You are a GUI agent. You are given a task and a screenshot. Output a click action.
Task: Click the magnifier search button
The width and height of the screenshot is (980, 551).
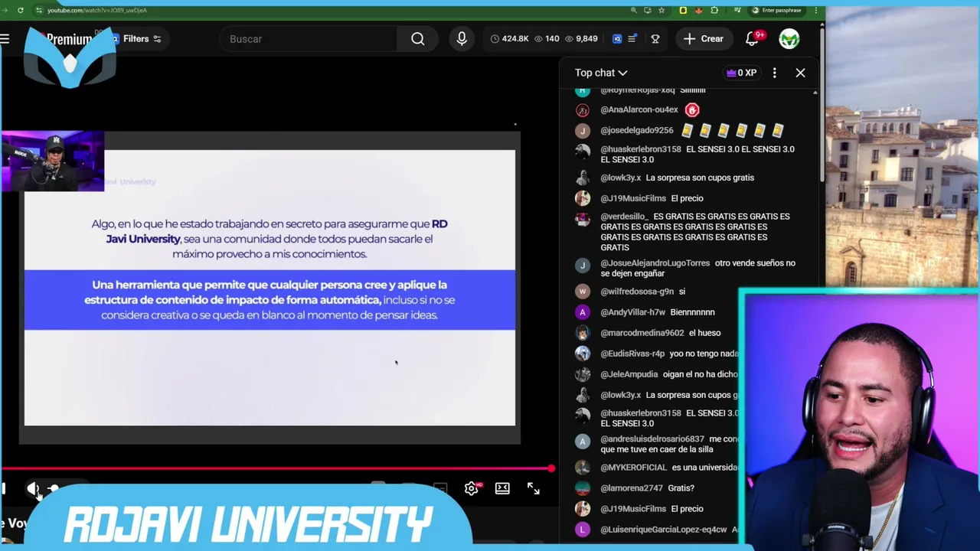click(x=418, y=39)
